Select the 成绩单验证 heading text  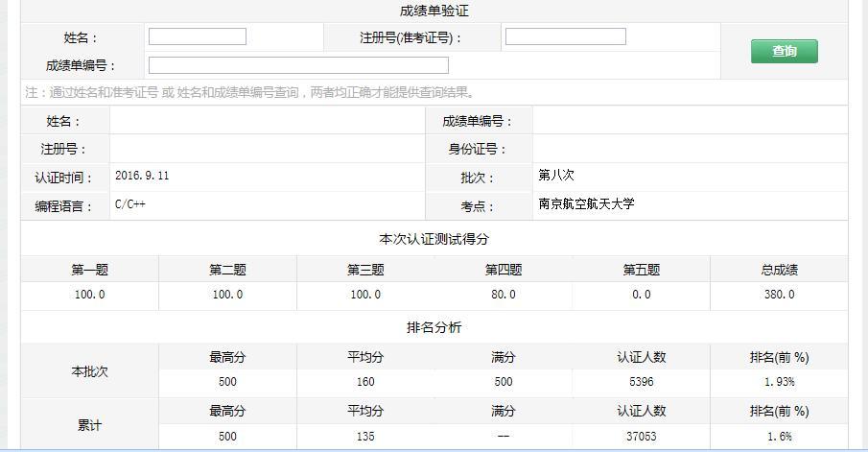[434, 11]
